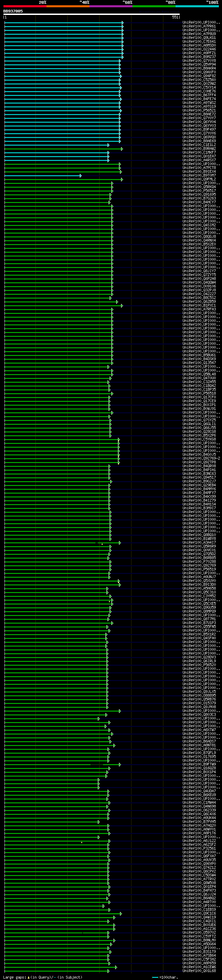222x980 pixels.
Task: Click the UniRef100_B8AE69 label
Action: point(199,141)
